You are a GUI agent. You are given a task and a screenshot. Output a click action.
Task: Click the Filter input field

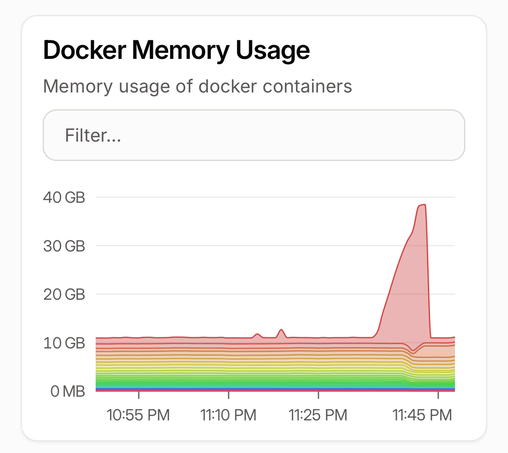coord(254,135)
